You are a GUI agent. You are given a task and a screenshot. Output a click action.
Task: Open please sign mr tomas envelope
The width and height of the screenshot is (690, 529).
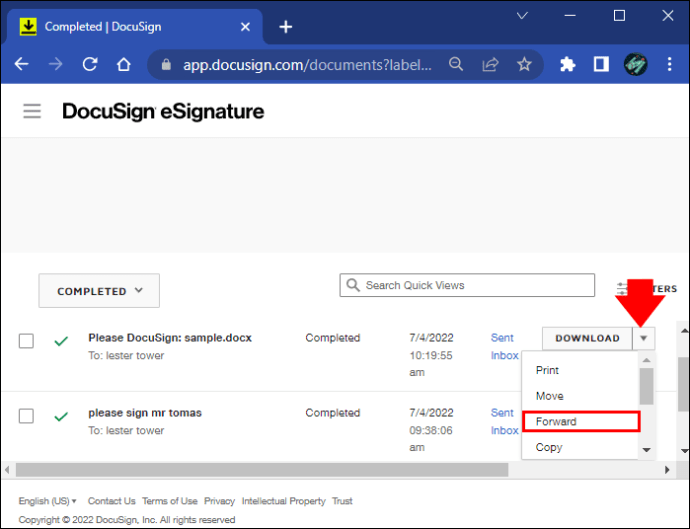(145, 413)
